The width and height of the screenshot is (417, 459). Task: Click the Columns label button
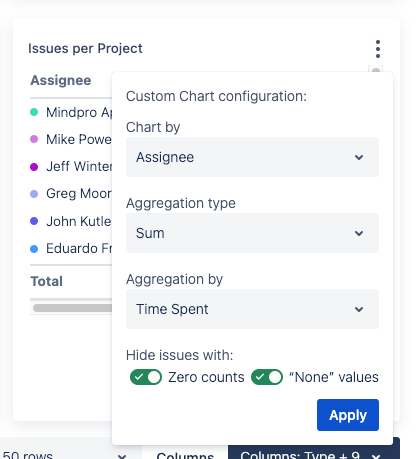tap(185, 455)
